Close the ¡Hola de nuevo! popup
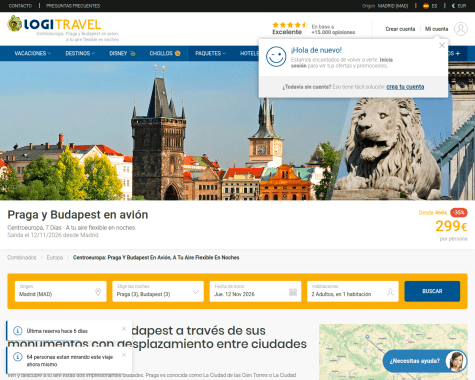Viewport: 475px width, 380px height. click(x=442, y=45)
